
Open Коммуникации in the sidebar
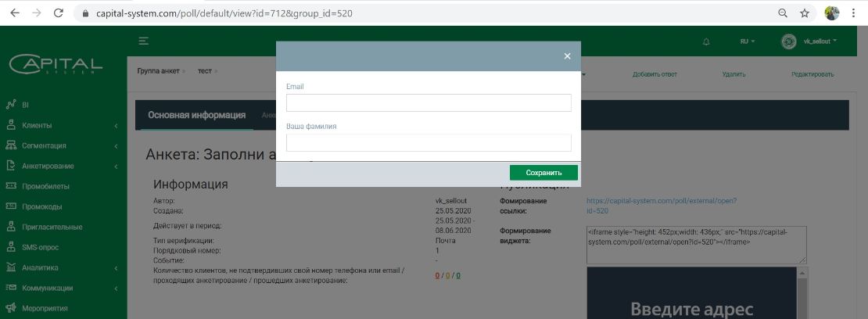tap(48, 289)
